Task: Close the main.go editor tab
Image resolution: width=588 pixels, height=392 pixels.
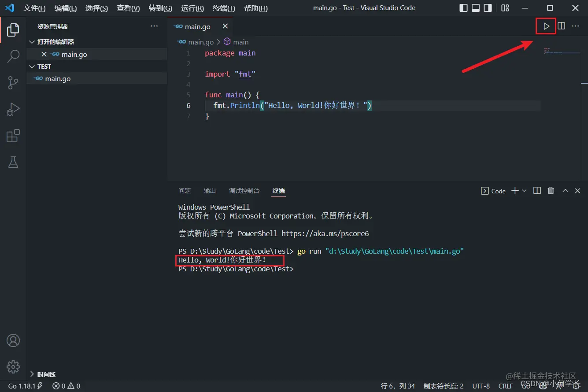Action: tap(225, 26)
